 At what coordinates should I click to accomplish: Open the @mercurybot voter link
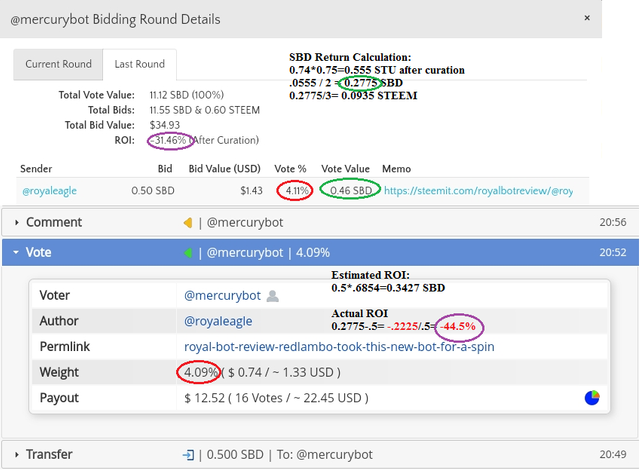pyautogui.click(x=222, y=295)
